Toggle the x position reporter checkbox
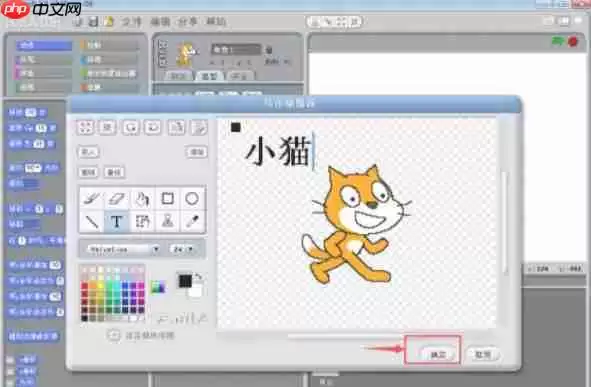This screenshot has height=387, width=591. 10,360
